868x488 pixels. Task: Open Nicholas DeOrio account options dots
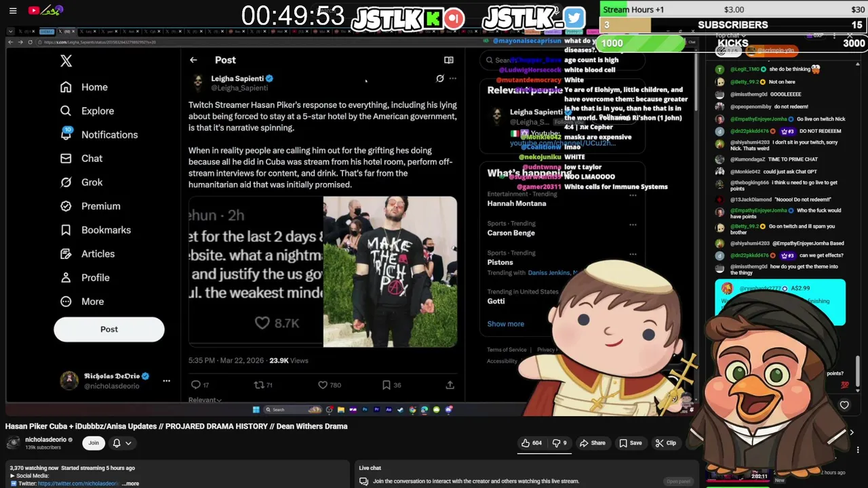(166, 381)
